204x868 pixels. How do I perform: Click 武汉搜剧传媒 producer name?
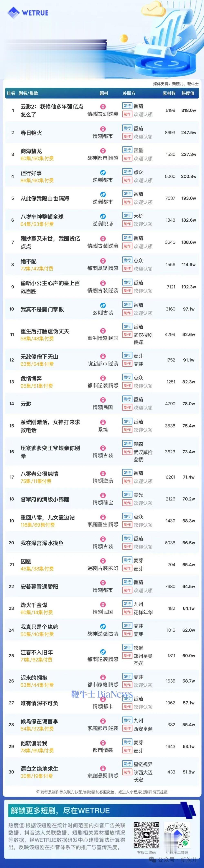pos(143,339)
